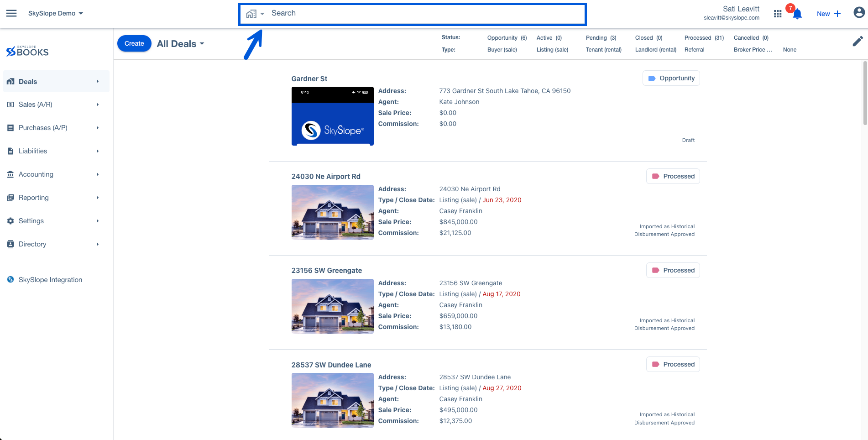
Task: Expand the Liabilities submenu arrow
Action: 98,151
